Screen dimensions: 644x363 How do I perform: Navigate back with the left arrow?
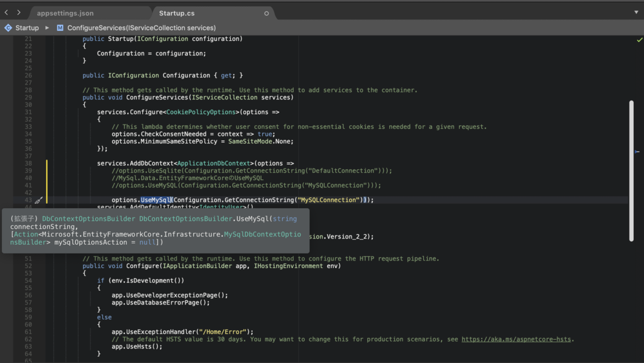[x=6, y=13]
